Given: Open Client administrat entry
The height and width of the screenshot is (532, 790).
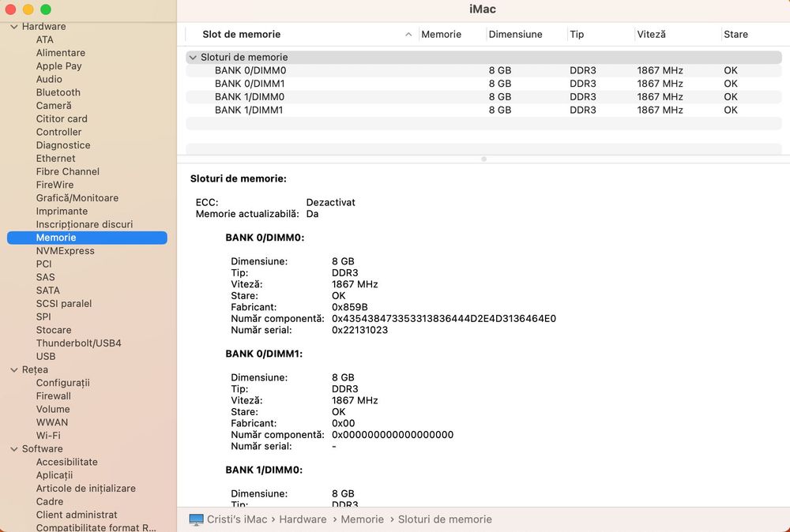Looking at the screenshot, I should [x=77, y=515].
